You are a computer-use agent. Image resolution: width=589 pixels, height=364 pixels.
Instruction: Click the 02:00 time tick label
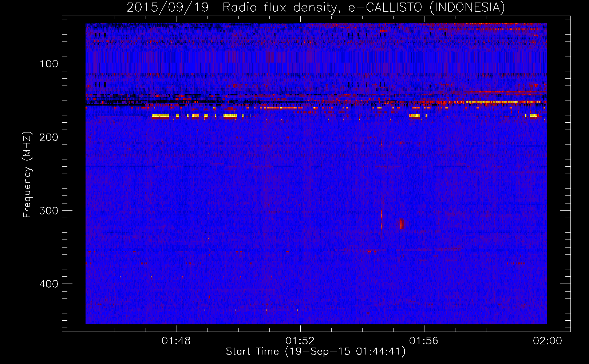click(x=547, y=341)
